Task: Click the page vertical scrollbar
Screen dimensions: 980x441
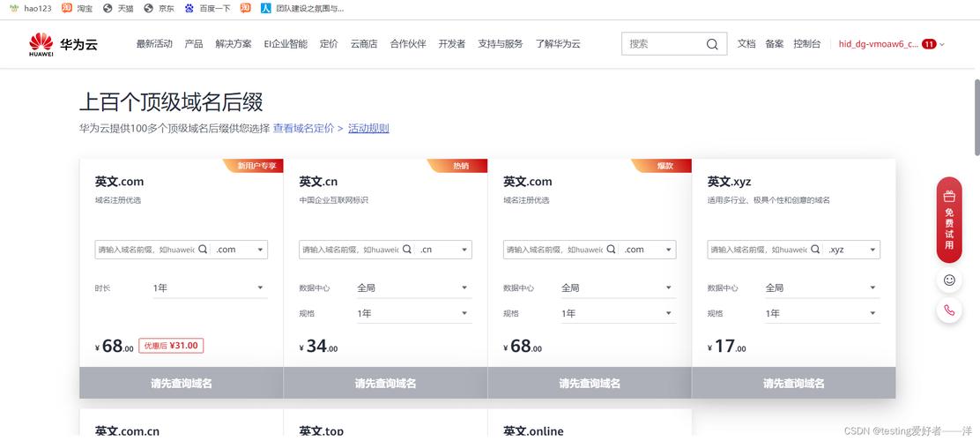Action: pos(976,117)
